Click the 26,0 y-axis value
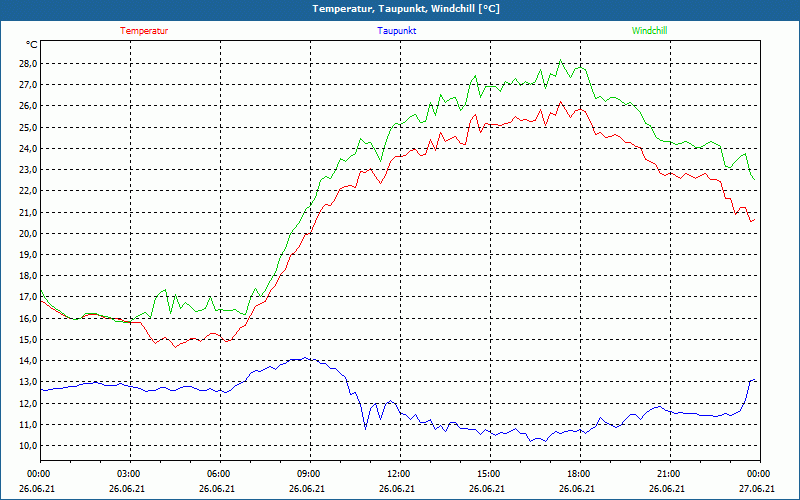Screen dimensions: 800x500 tap(28, 106)
